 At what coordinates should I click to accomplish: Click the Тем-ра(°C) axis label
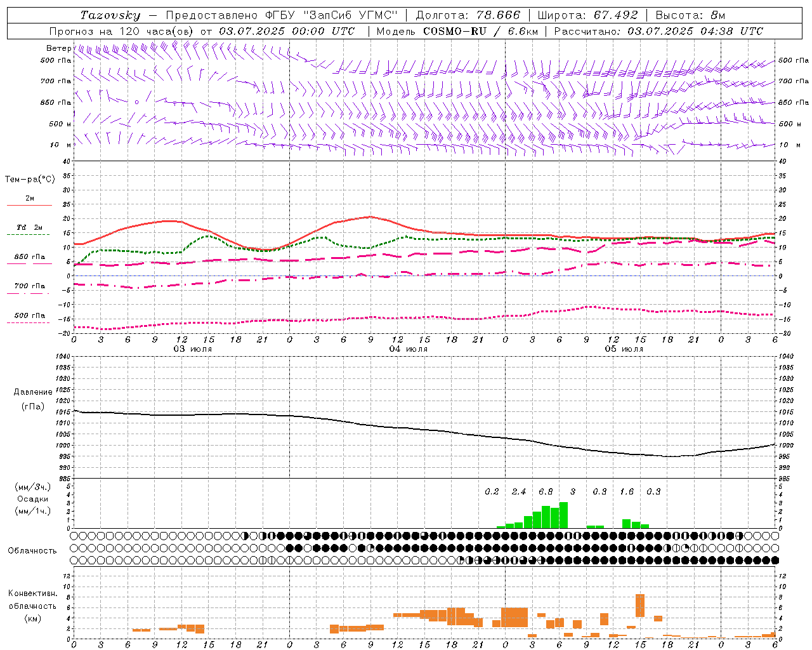pyautogui.click(x=30, y=180)
